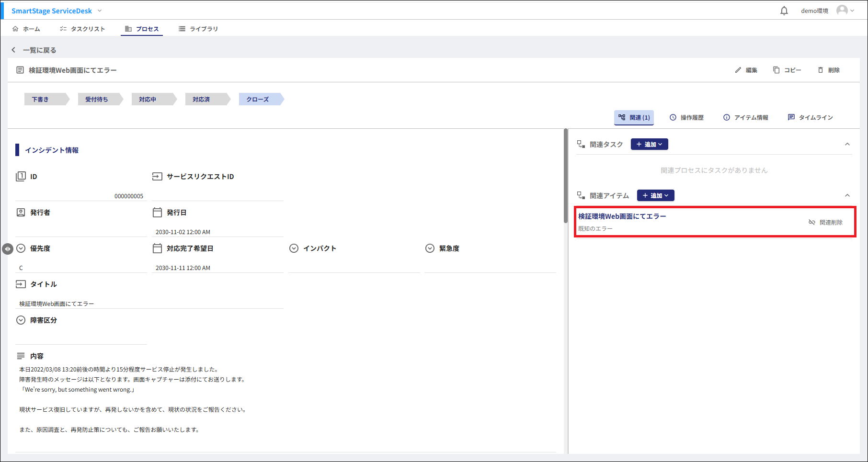The width and height of the screenshot is (868, 462).
Task: Click the 緊急度 dropdown icon
Action: (x=430, y=248)
